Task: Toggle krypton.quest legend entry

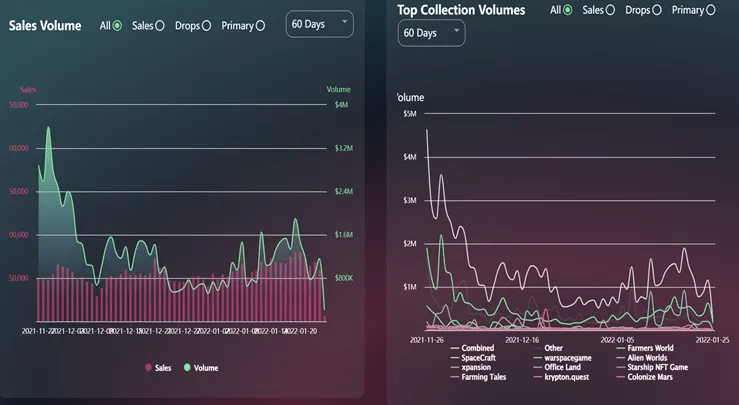Action: tap(567, 377)
